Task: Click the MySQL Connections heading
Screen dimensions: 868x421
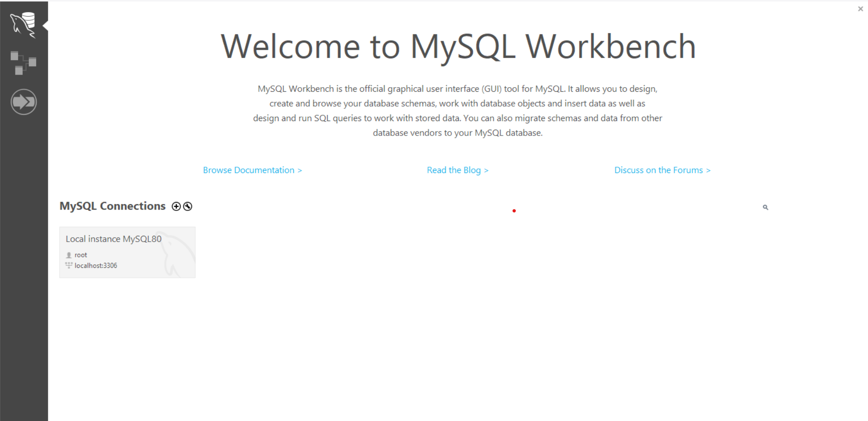Action: (113, 206)
